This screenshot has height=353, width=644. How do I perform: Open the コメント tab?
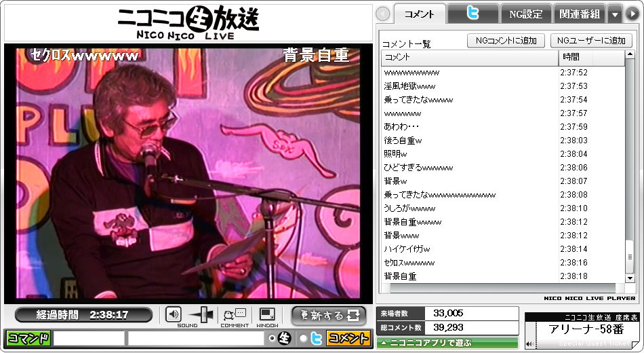420,14
